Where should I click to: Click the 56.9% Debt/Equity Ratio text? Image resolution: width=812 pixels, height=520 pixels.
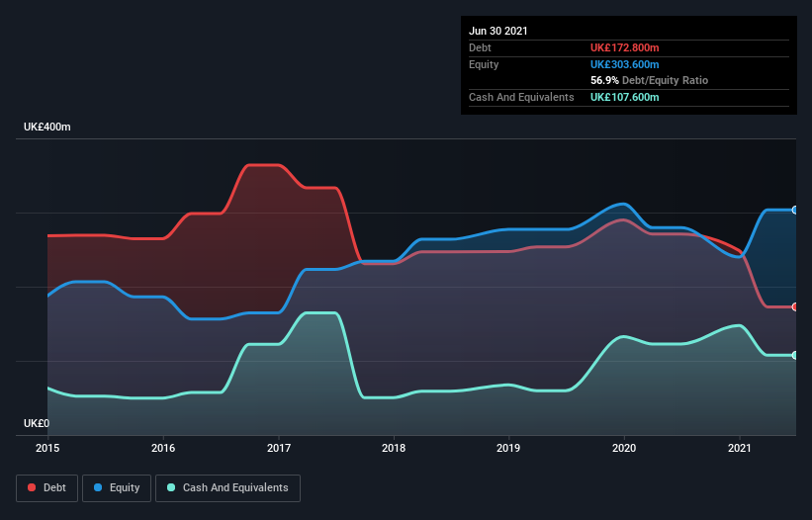pyautogui.click(x=650, y=80)
